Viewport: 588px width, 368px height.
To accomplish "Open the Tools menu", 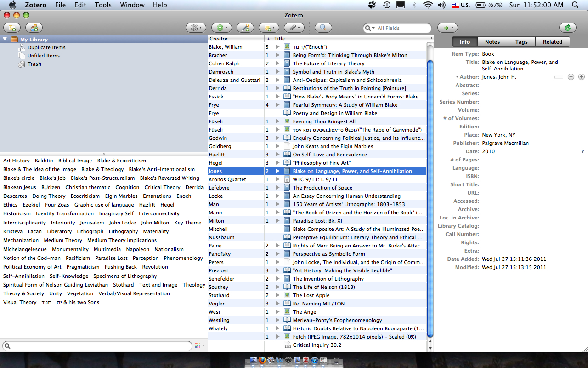I will point(103,5).
